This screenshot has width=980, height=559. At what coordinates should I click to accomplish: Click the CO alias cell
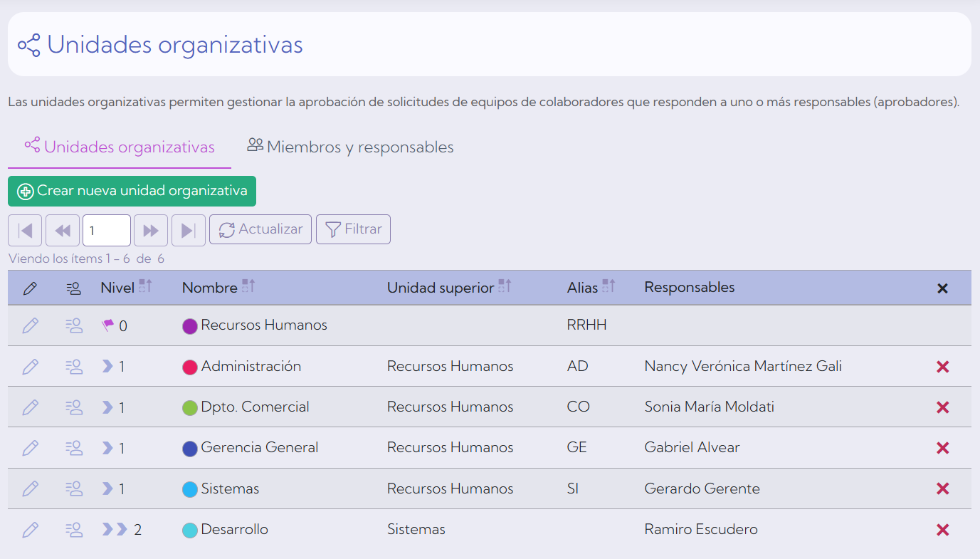click(579, 407)
